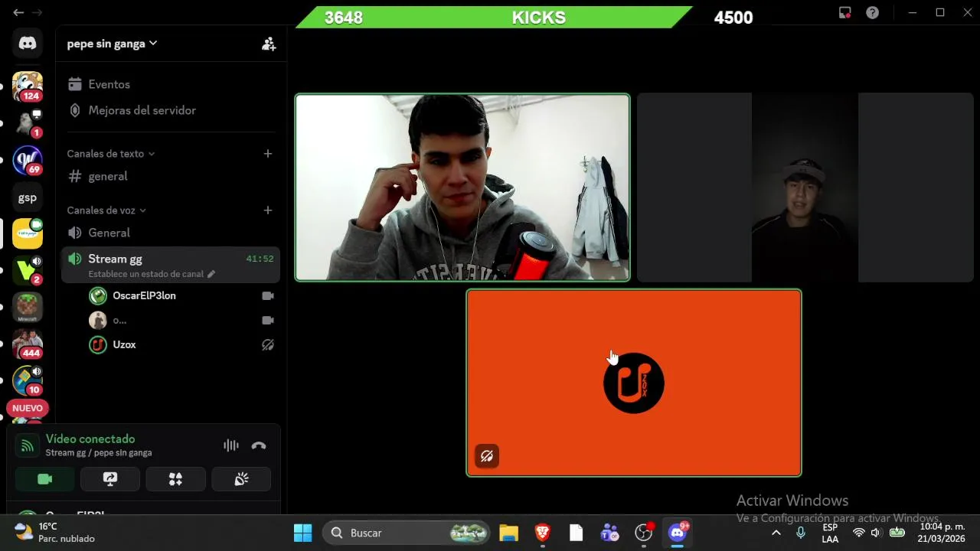
Task: Open Microsoft Teams from the taskbar
Action: pyautogui.click(x=610, y=533)
